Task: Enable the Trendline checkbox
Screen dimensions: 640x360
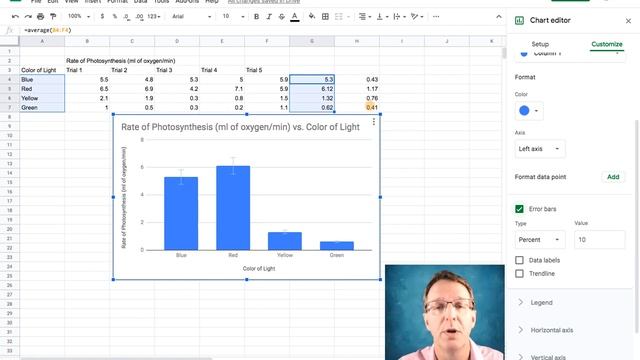Action: [519, 273]
